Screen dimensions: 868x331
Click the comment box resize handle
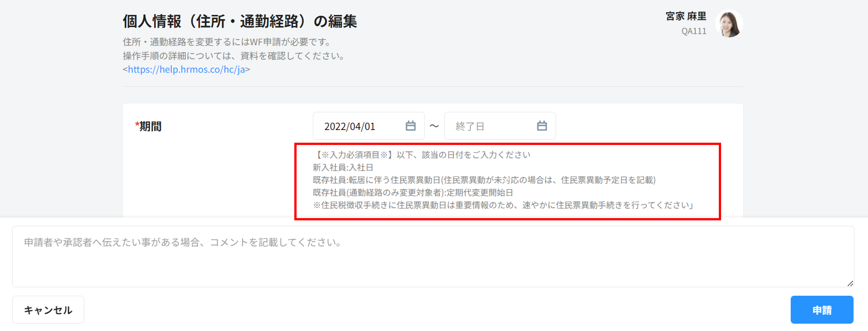850,283
